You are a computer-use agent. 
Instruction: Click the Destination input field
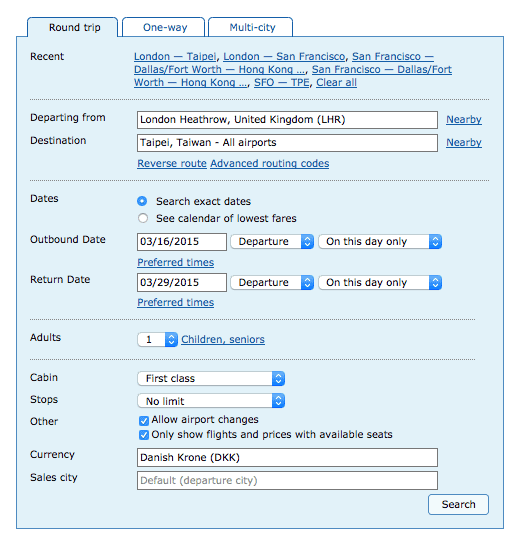(287, 143)
